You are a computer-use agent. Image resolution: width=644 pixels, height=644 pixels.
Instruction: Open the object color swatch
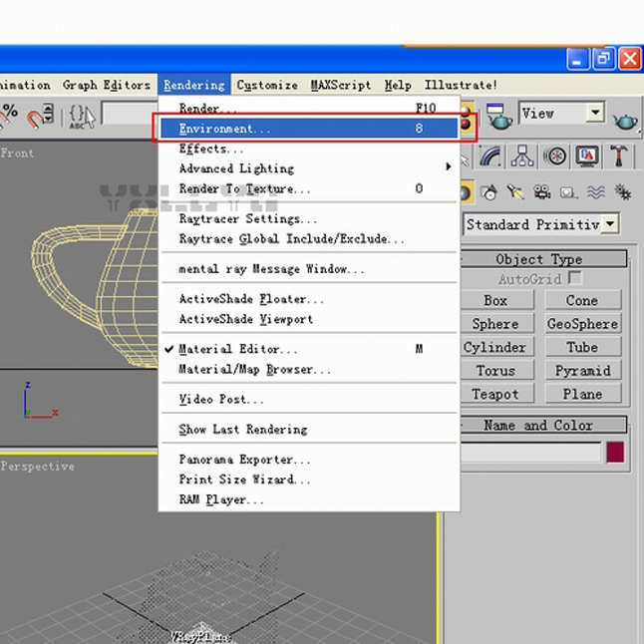[615, 453]
